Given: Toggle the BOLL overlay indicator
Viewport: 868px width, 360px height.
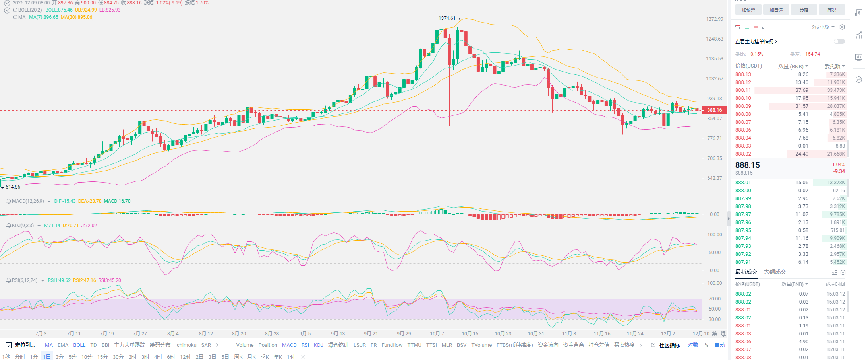Looking at the screenshot, I should tap(79, 345).
